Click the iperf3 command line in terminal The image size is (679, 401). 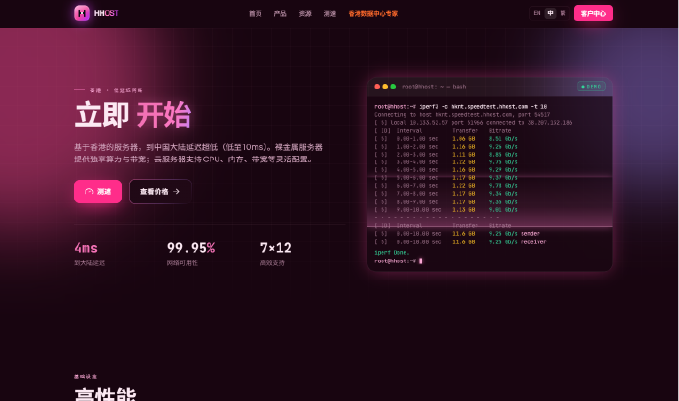pos(461,107)
